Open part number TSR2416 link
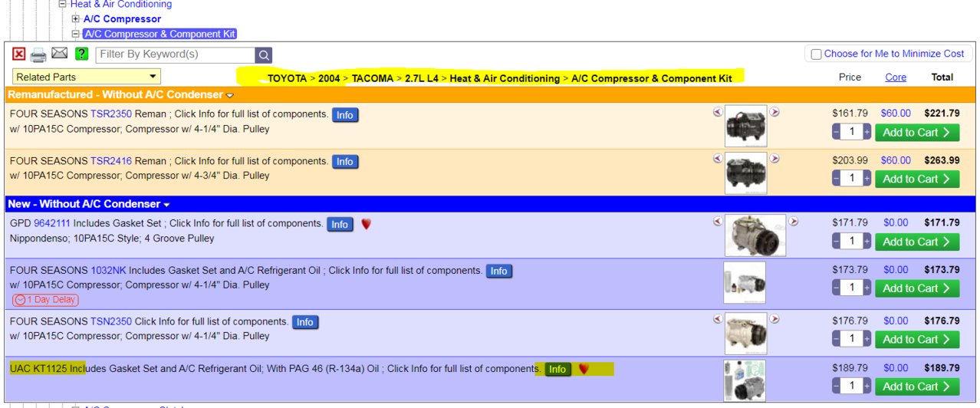This screenshot has height=408, width=980. pos(111,161)
